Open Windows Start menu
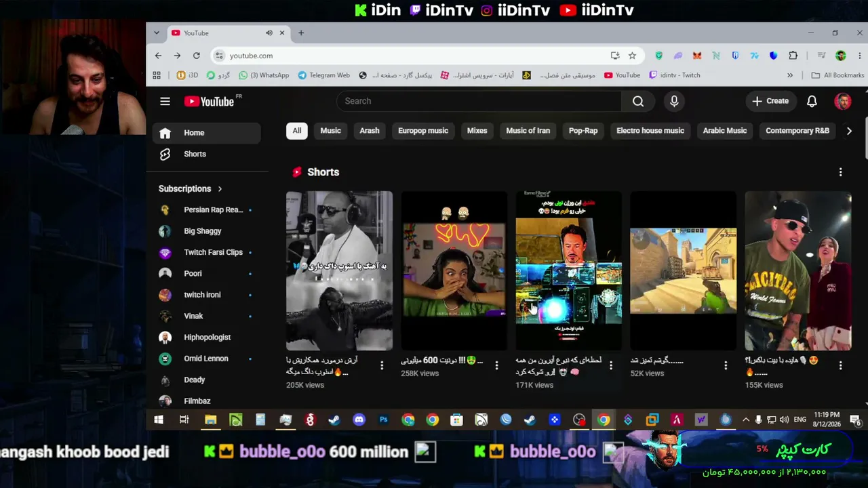This screenshot has width=868, height=488. tap(159, 420)
